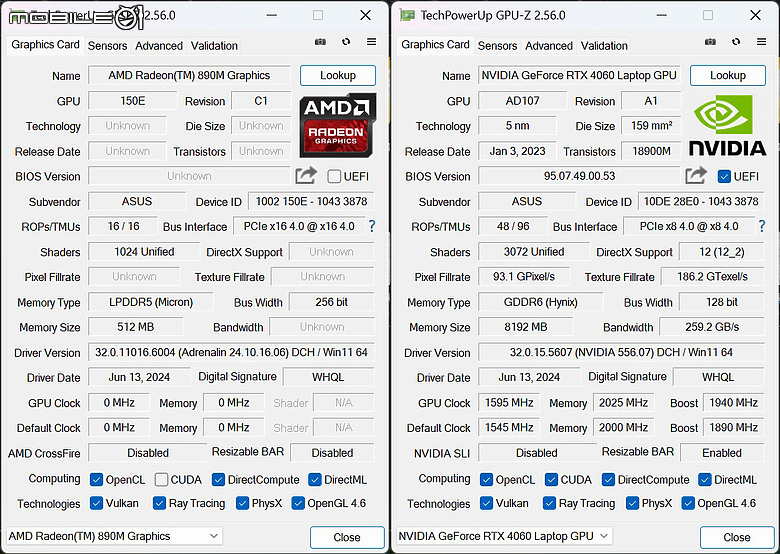Image resolution: width=780 pixels, height=554 pixels.
Task: Click the 3072 Unified shaders value
Action: click(534, 252)
